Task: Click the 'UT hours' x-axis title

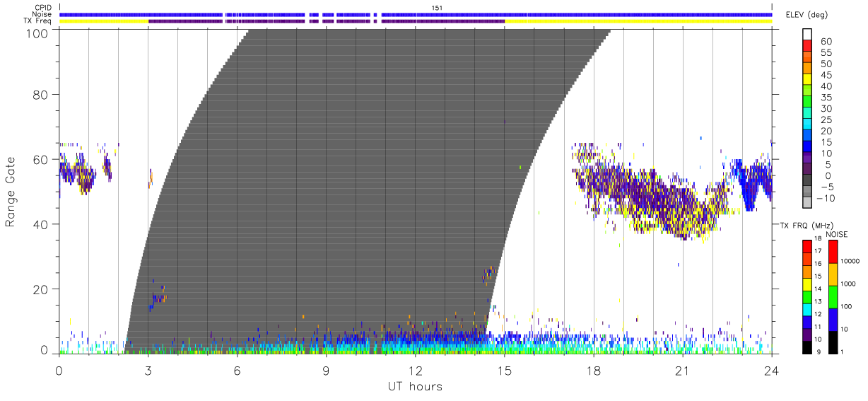Action: (x=414, y=386)
